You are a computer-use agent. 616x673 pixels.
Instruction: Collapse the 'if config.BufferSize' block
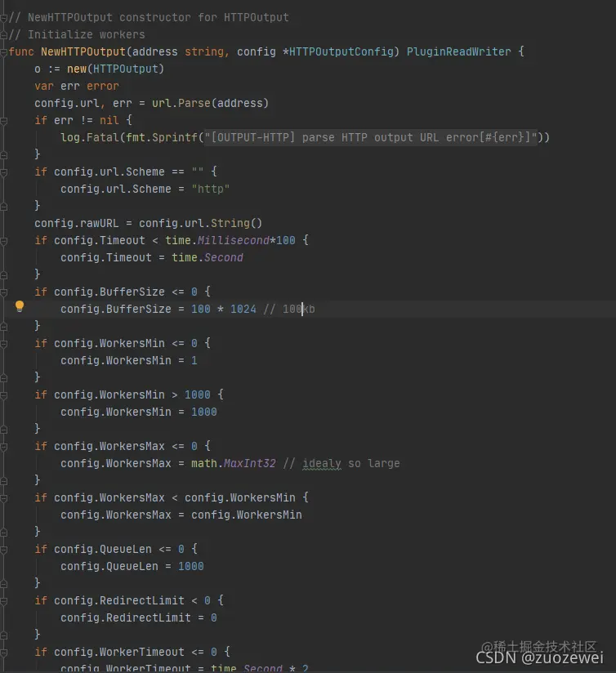[x=4, y=292]
